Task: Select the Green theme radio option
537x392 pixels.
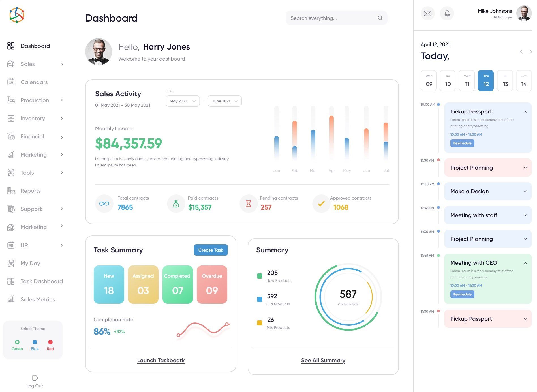Action: pyautogui.click(x=17, y=342)
